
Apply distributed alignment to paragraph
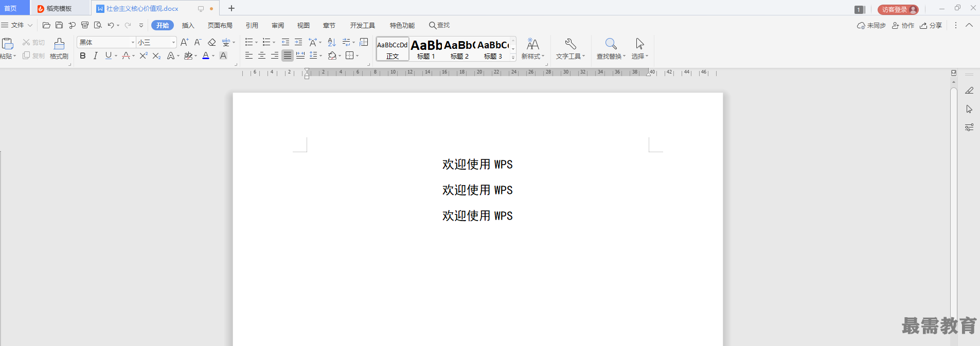(x=300, y=56)
